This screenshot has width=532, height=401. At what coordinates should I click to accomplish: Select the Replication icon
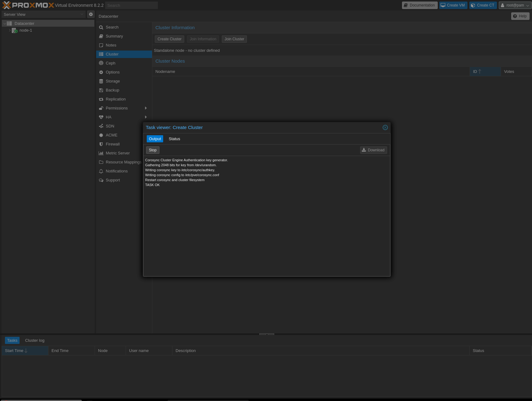tap(101, 99)
